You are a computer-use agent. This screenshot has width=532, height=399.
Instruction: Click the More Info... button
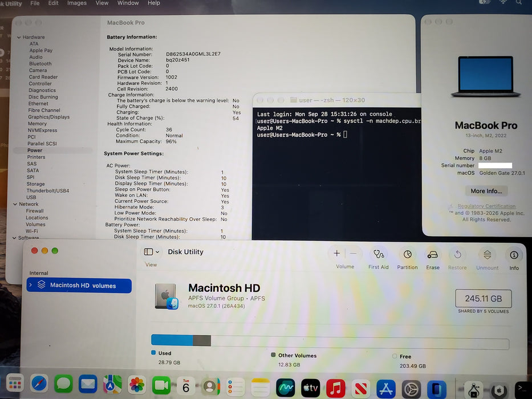486,191
